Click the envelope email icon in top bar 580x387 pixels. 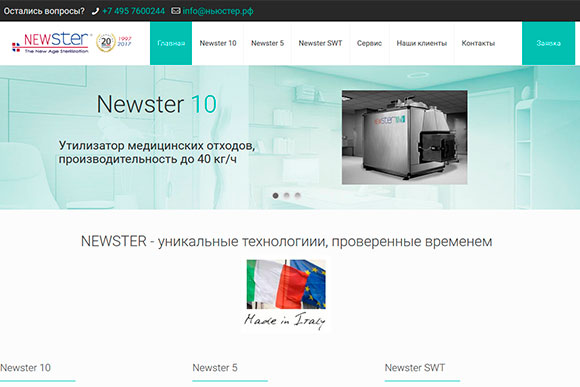(x=176, y=11)
